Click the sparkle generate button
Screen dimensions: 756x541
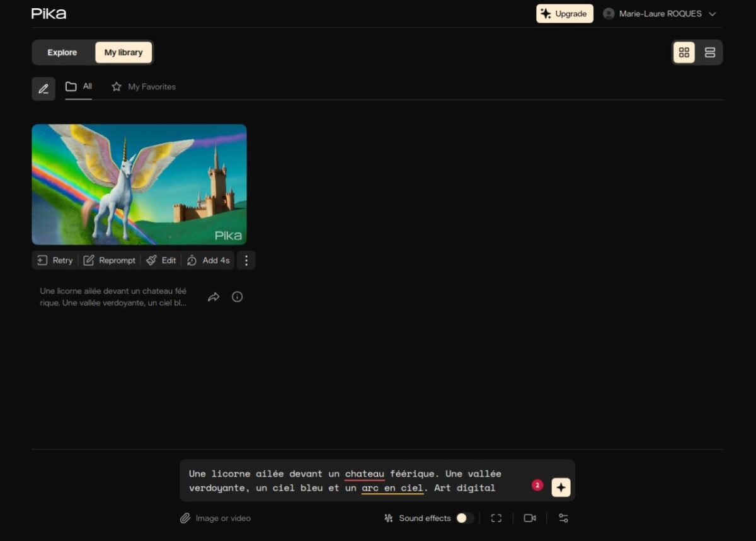click(561, 487)
